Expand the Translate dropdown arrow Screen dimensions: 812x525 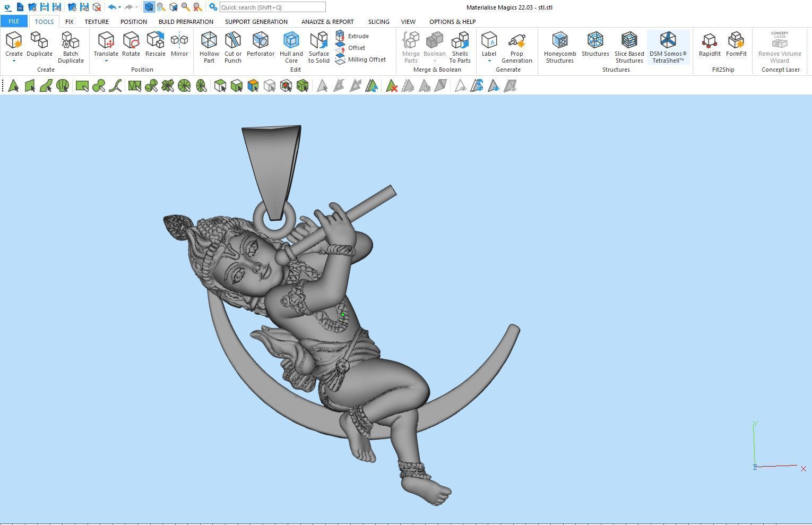click(106, 61)
